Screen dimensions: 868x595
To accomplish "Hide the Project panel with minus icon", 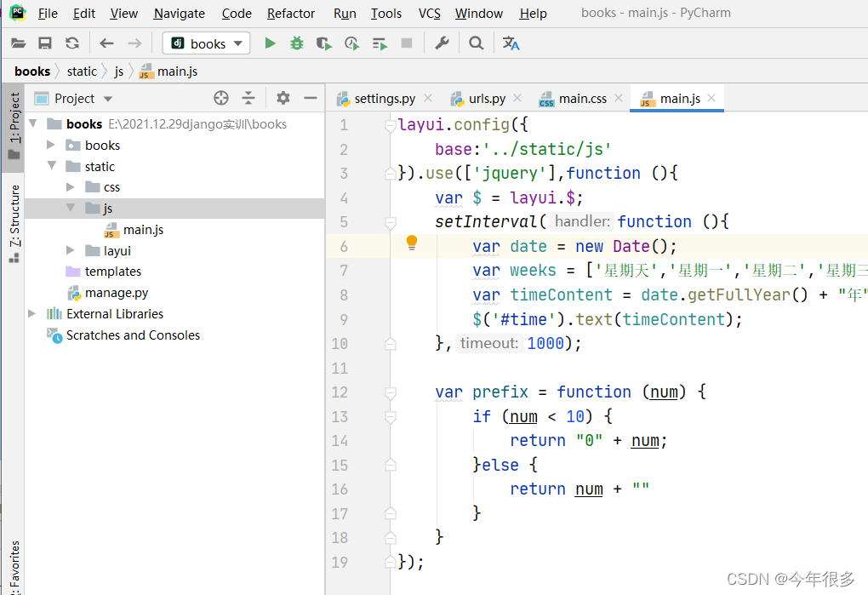I will coord(311,98).
